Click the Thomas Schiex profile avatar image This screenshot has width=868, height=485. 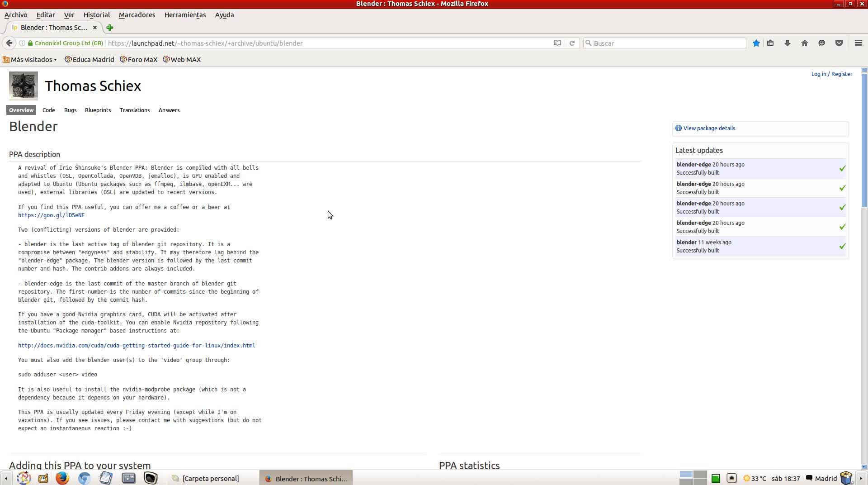pyautogui.click(x=24, y=86)
